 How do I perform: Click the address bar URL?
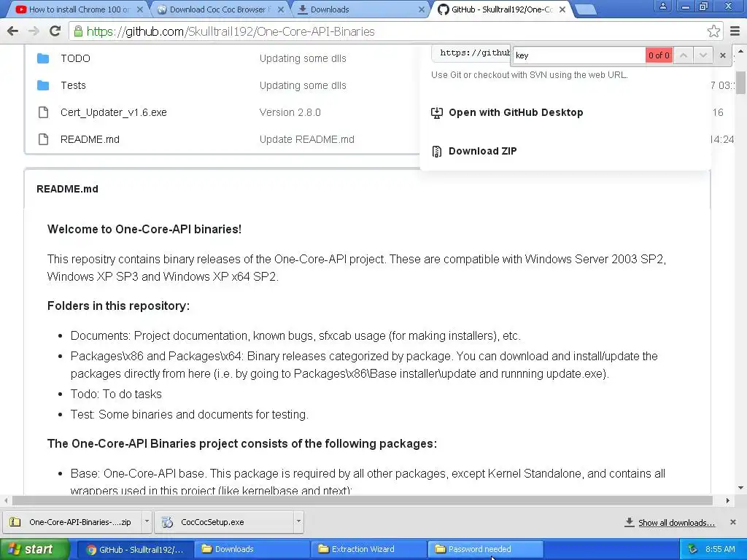click(x=231, y=31)
